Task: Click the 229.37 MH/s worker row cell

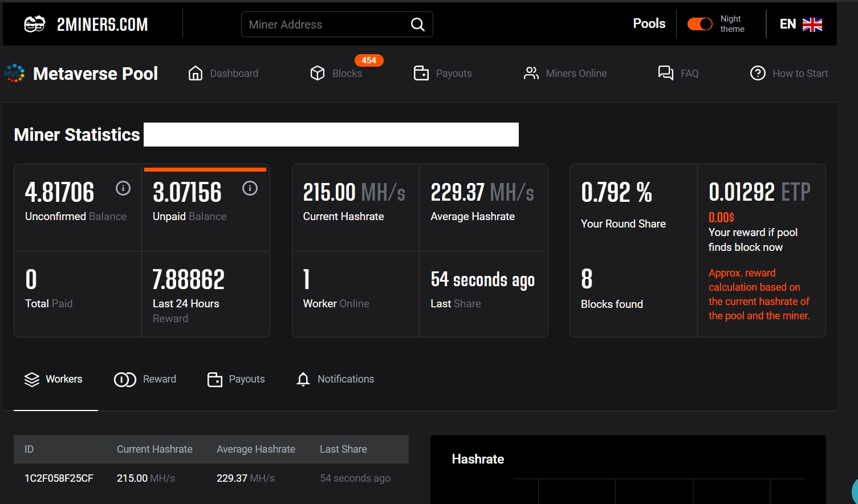Action: click(246, 478)
